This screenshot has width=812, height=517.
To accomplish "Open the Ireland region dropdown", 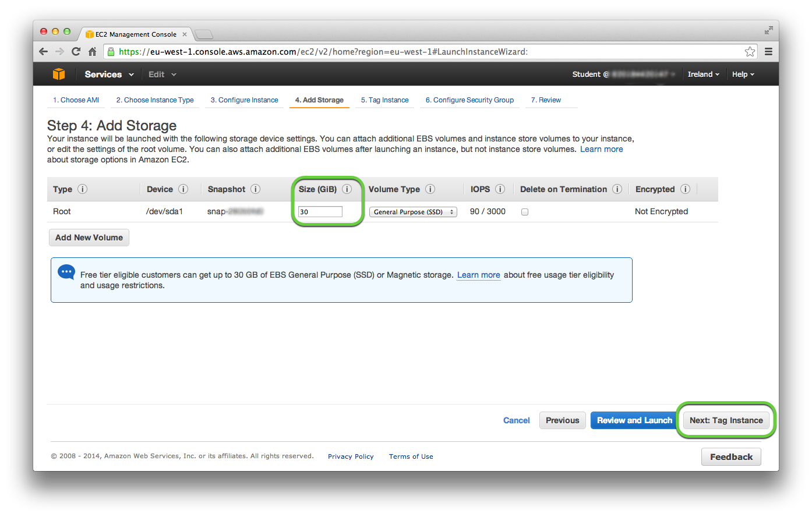I will point(704,75).
